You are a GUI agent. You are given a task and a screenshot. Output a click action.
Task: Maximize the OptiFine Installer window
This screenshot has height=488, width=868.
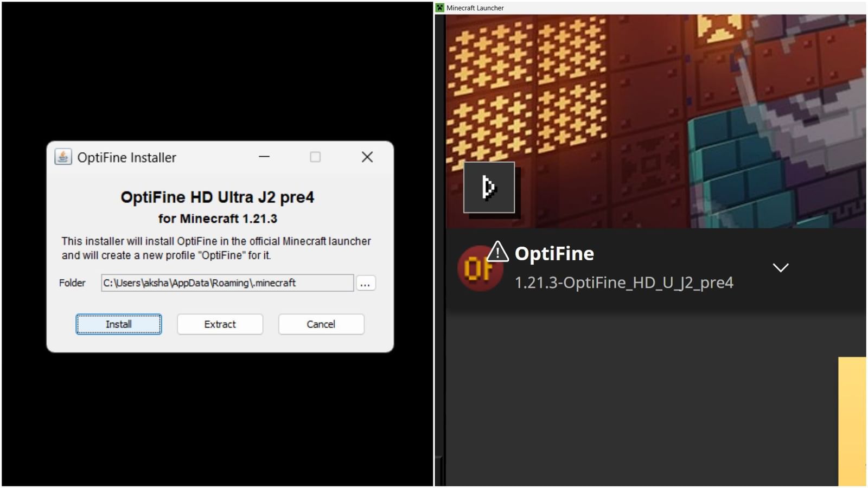coord(315,157)
